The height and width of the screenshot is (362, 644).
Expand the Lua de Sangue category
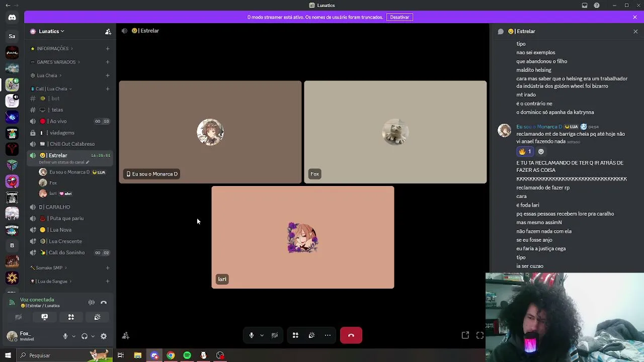51,281
